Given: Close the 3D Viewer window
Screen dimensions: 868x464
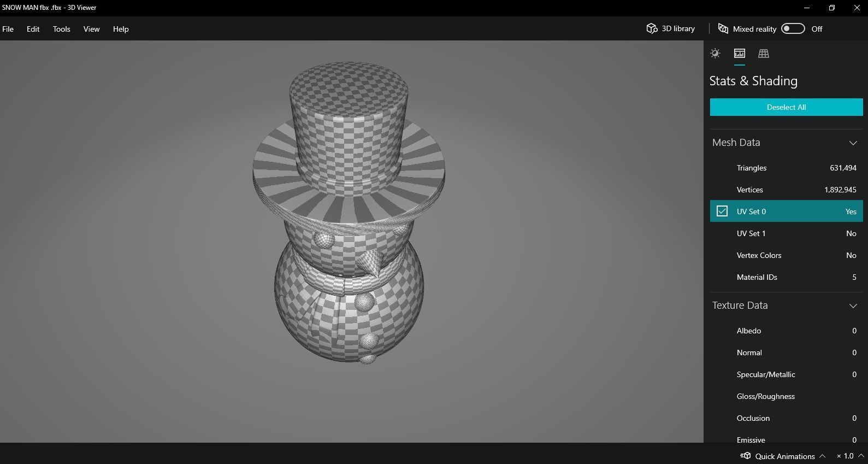Looking at the screenshot, I should coord(857,8).
